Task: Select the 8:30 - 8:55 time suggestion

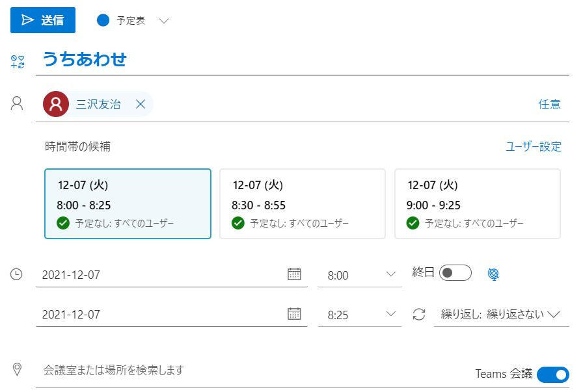Action: coord(303,203)
